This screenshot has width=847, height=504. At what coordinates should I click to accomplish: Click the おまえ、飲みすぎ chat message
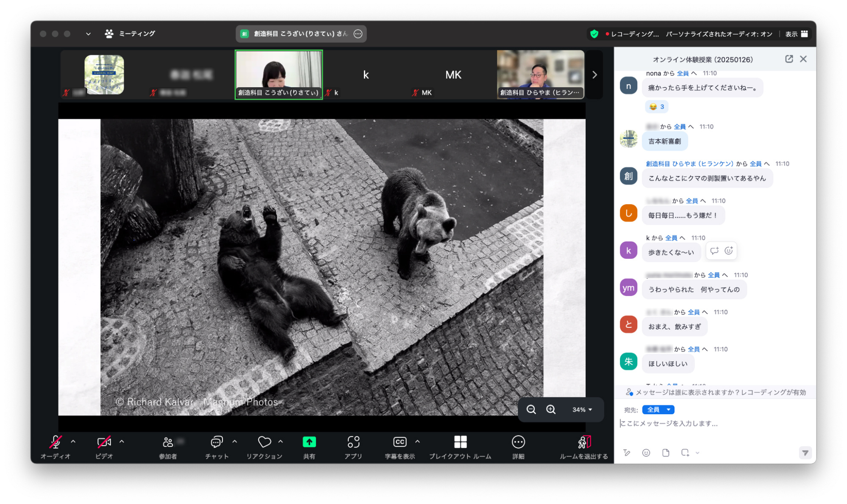click(675, 327)
